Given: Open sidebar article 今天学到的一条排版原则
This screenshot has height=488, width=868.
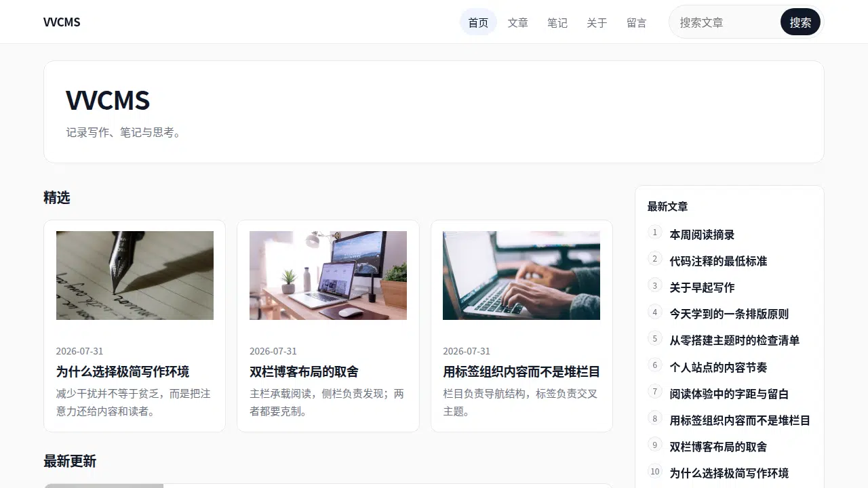Looking at the screenshot, I should [729, 314].
